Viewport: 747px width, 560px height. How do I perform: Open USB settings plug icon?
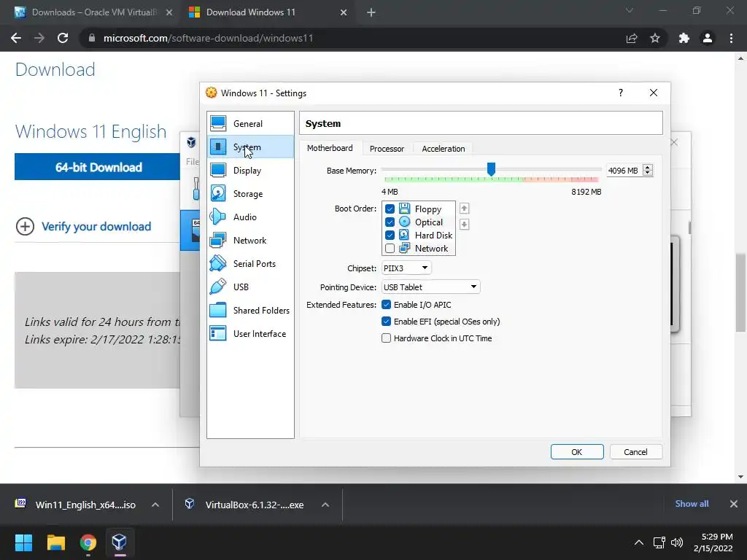pyautogui.click(x=218, y=287)
